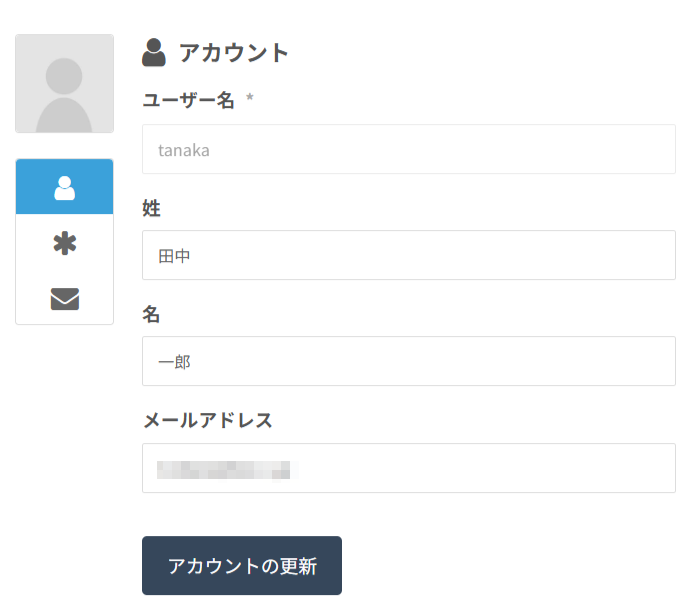
Task: Click the ユーザー名 field label
Action: click(x=188, y=100)
